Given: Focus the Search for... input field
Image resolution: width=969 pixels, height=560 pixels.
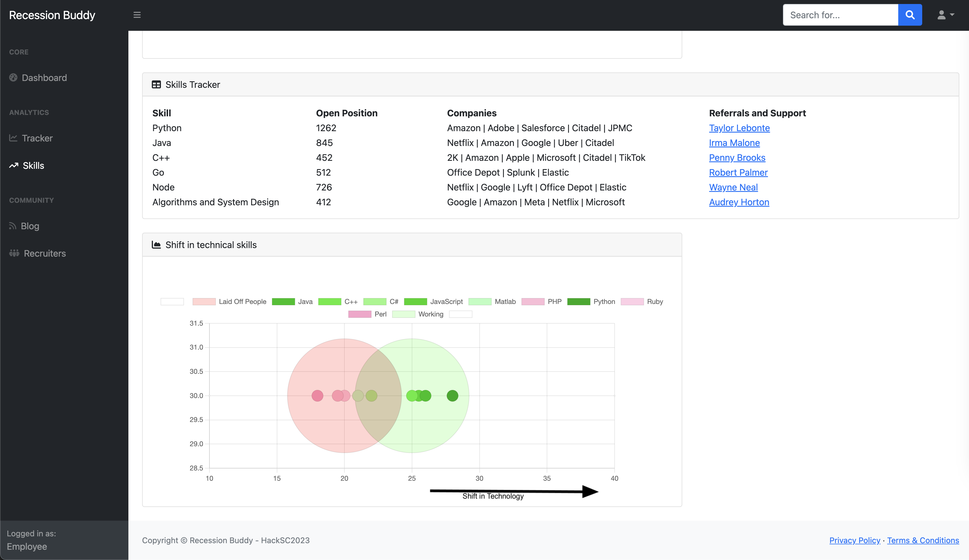Looking at the screenshot, I should coord(840,15).
